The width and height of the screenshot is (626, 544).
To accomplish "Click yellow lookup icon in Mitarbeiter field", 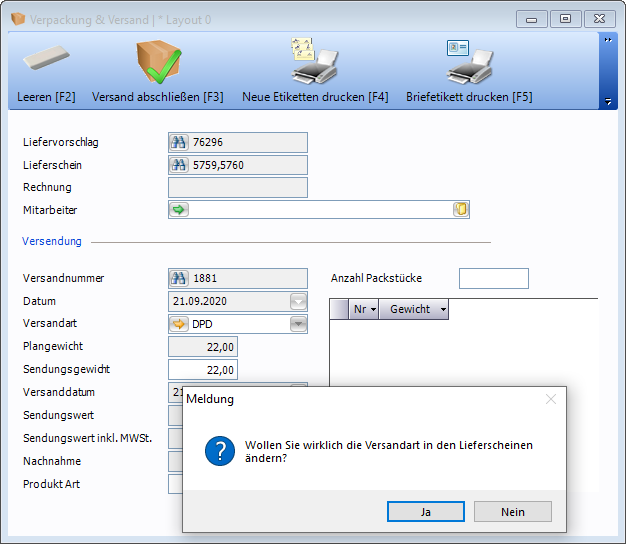I will (x=460, y=210).
